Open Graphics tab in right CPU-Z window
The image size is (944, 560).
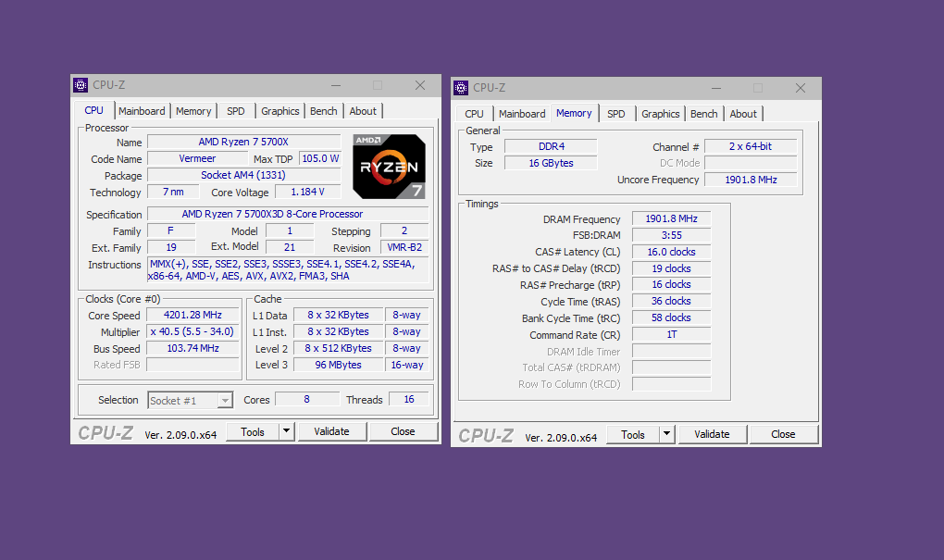[661, 114]
